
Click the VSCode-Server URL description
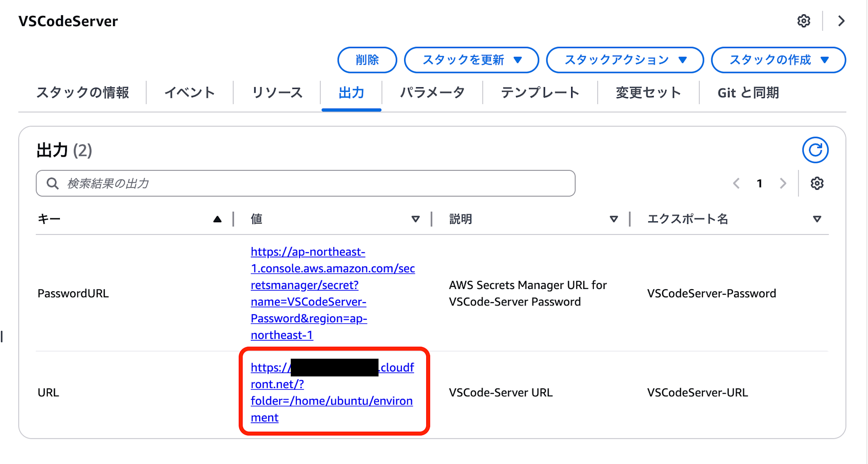coord(500,392)
